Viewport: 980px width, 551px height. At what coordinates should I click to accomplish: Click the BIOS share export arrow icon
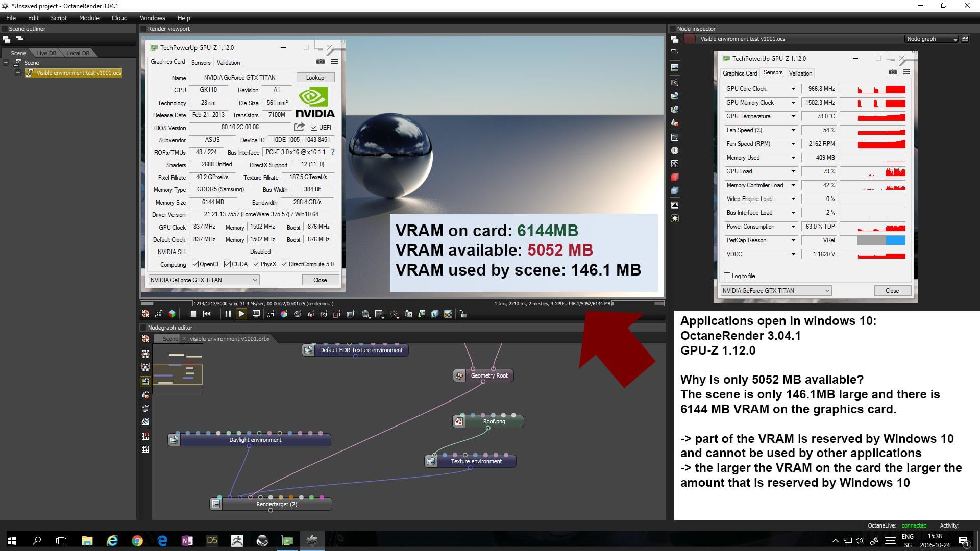[x=299, y=127]
